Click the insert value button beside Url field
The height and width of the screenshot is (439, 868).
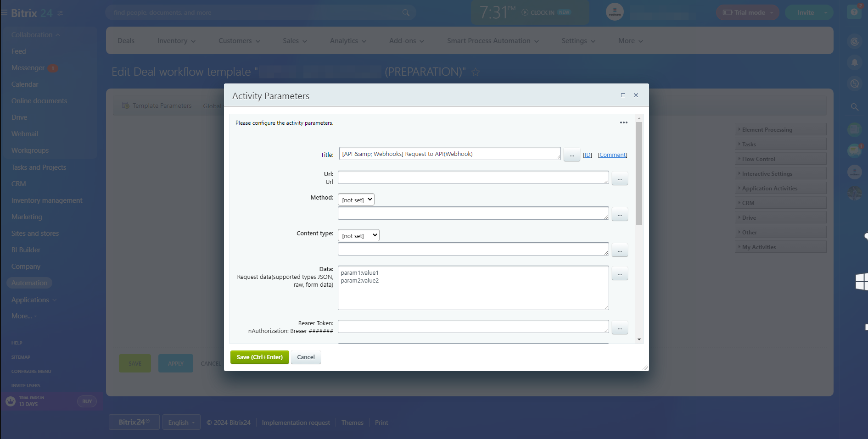619,179
